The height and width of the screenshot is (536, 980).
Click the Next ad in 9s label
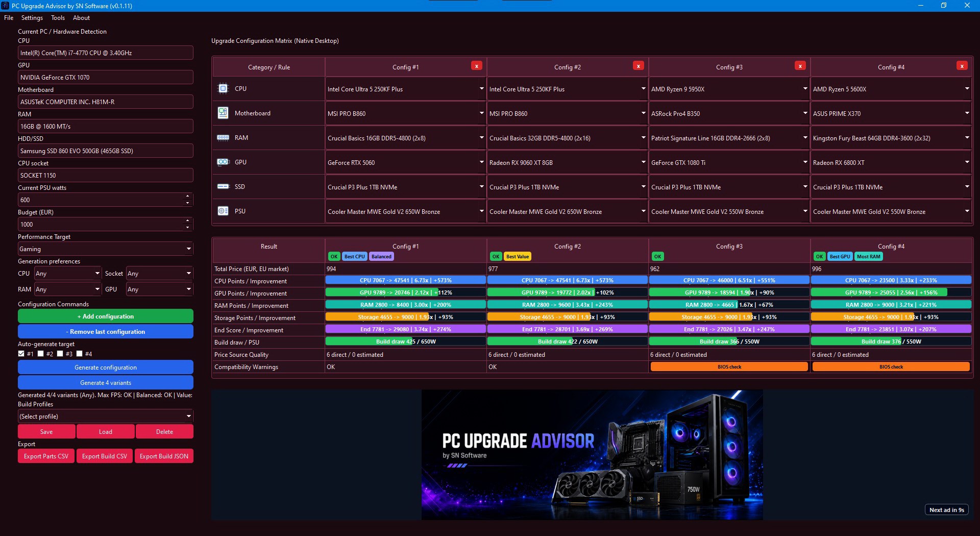946,510
